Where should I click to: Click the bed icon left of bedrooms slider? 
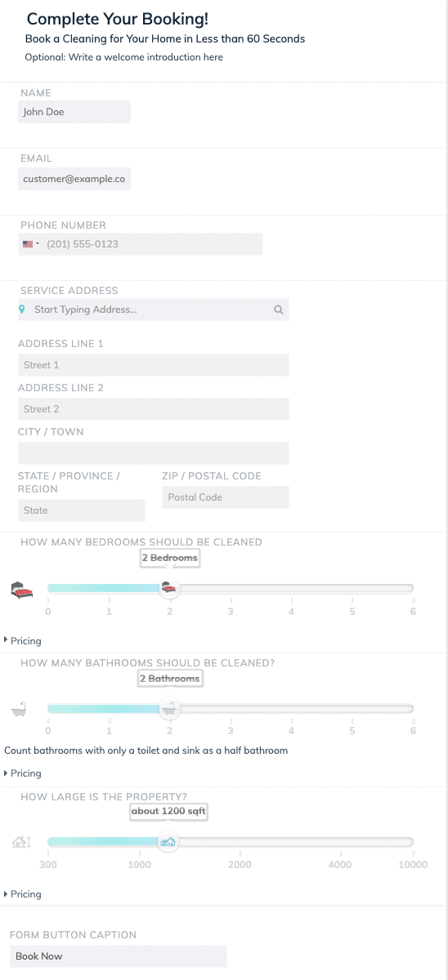point(21,590)
